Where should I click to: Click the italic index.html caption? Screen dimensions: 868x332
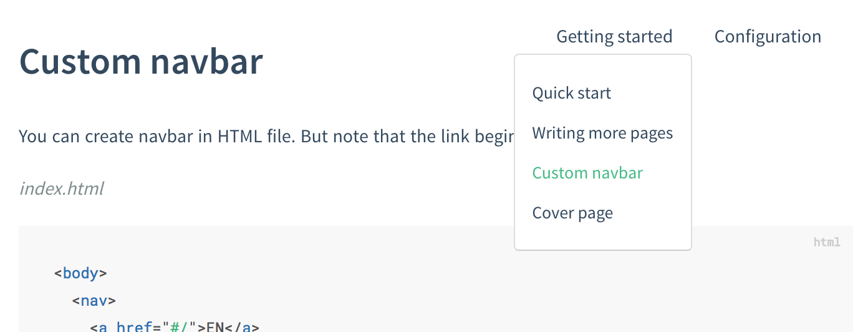coord(61,188)
